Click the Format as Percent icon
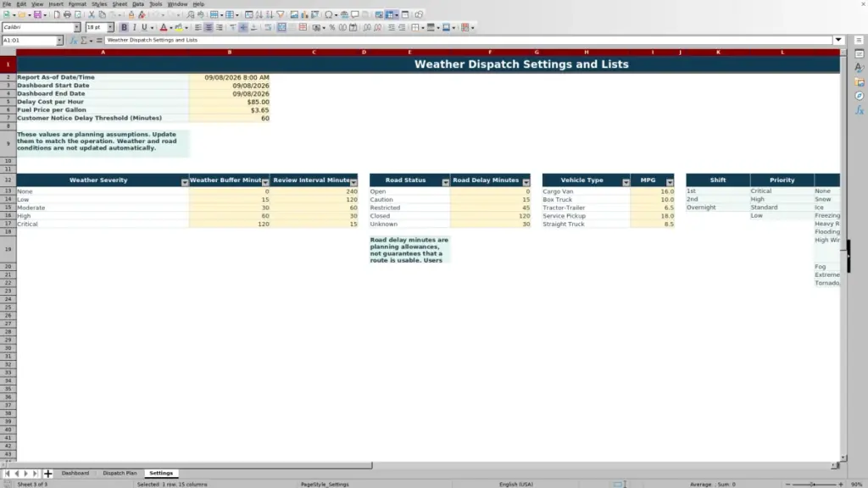868x488 pixels. (x=332, y=27)
